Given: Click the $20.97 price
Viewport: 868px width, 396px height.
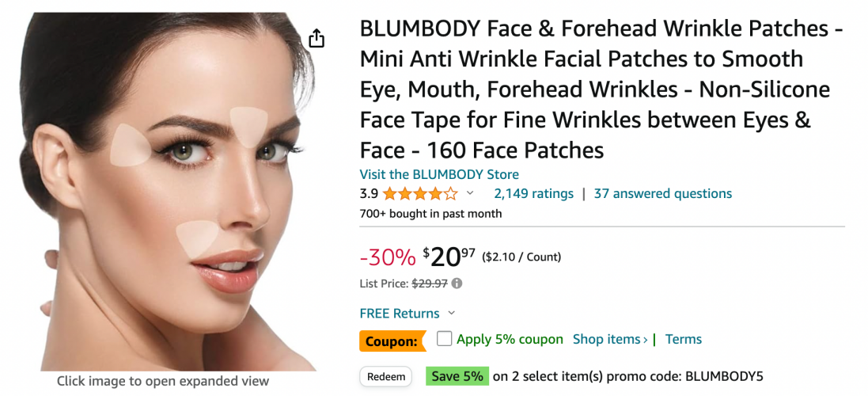Looking at the screenshot, I should click(x=449, y=257).
